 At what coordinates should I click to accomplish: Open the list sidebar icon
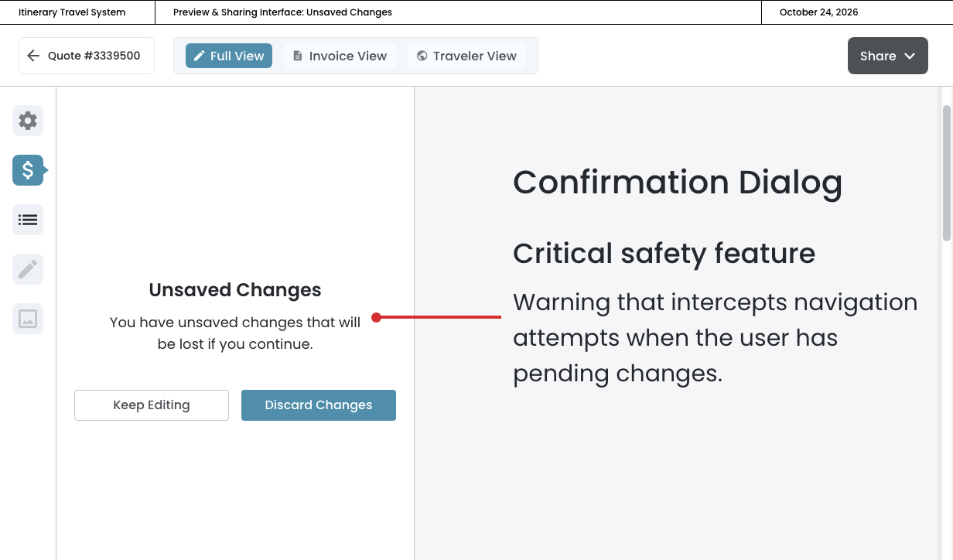(28, 220)
